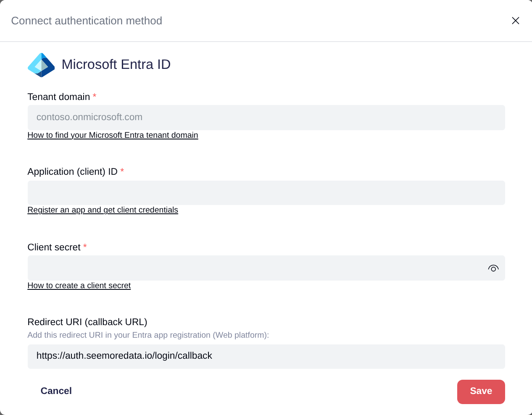
Task: Open the tenant domain help link
Action: pyautogui.click(x=113, y=135)
